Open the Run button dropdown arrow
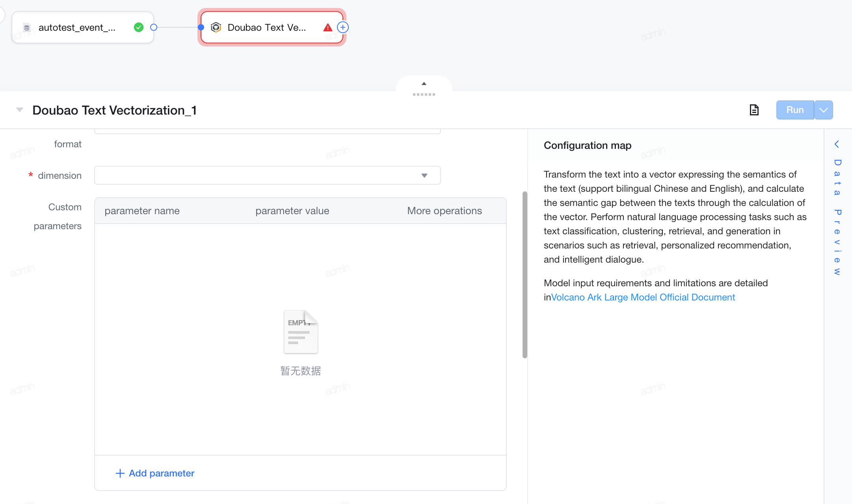Image resolution: width=852 pixels, height=504 pixels. click(x=824, y=110)
